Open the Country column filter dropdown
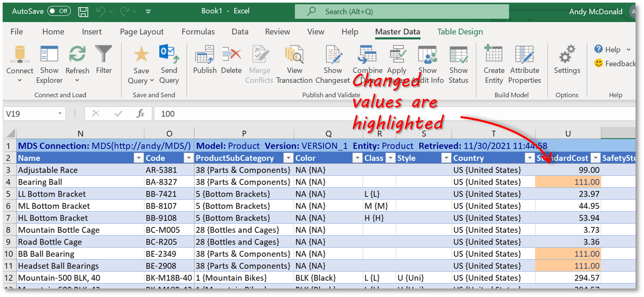Screen dimensions: 644x297 coord(530,158)
